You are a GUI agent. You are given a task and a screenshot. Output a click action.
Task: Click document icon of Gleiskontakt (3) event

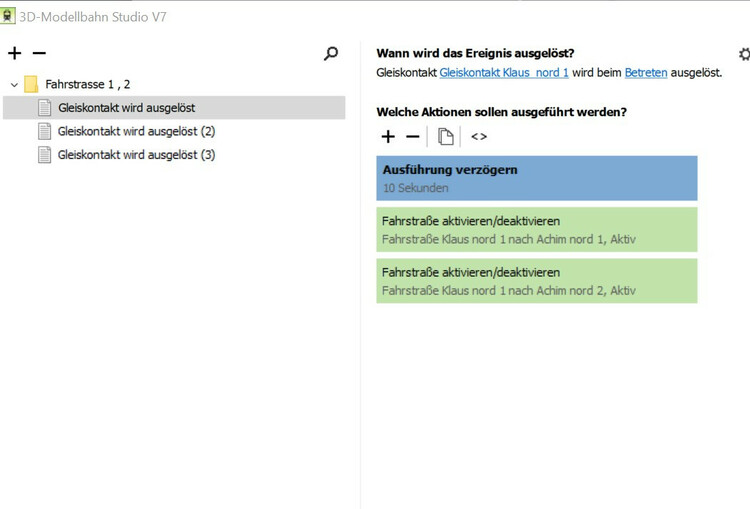point(44,155)
